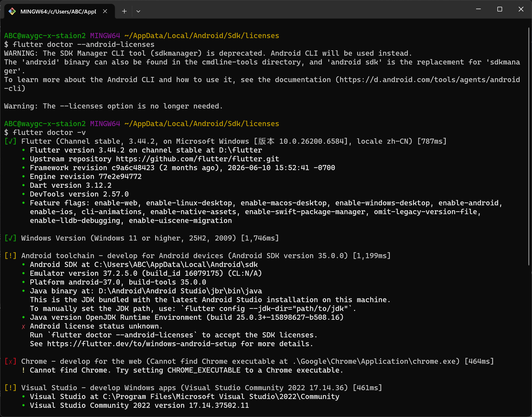Screen dimensions: 532x417
Task: Click 'Engine revision 77e2e94772' text
Action: 86,176
